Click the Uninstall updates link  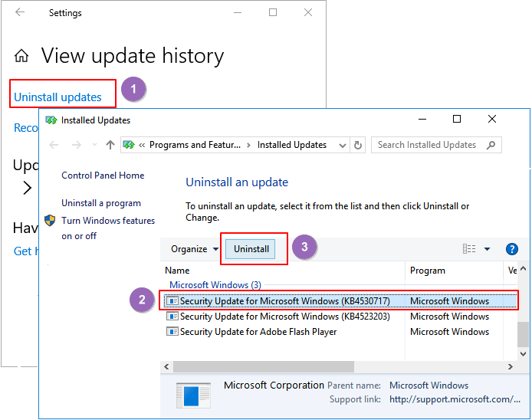coord(57,97)
